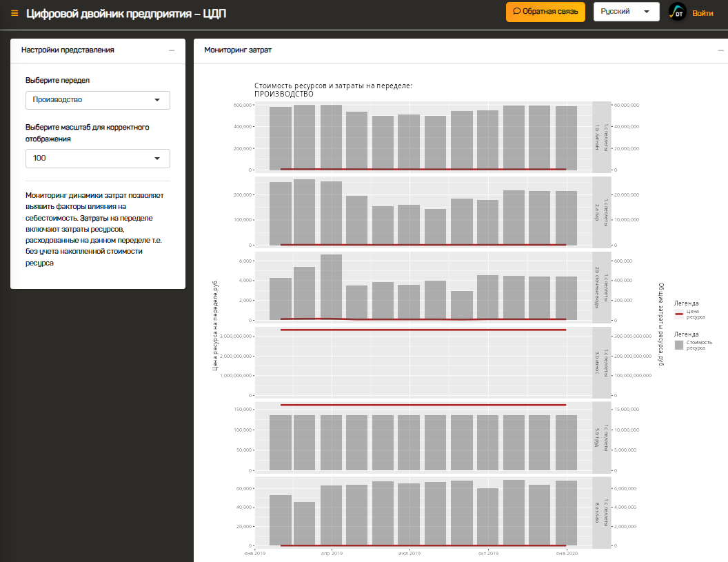Click the gray Стоимость ресурса legend swatch
This screenshot has width=728, height=562.
[x=679, y=345]
